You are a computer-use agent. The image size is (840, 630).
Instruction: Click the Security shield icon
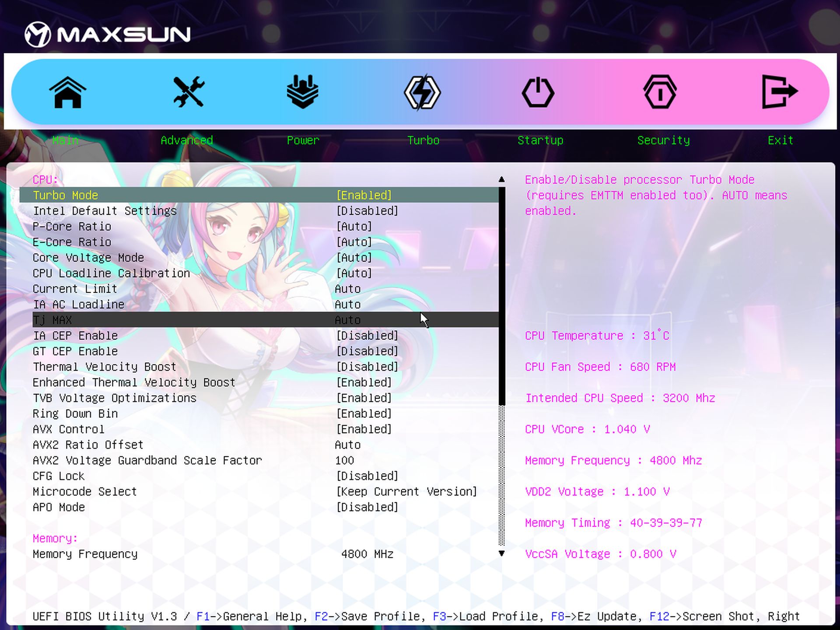click(660, 92)
